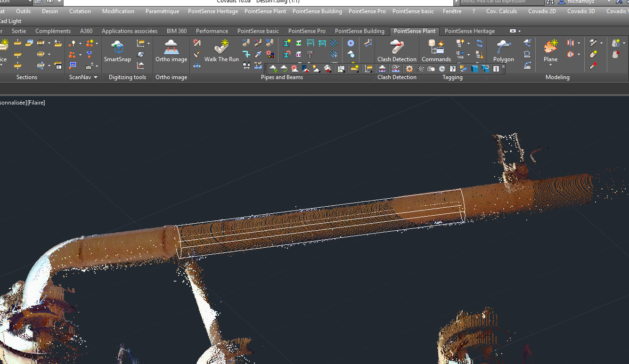
Task: Click the Ortho image cloud icon
Action: pos(171,47)
